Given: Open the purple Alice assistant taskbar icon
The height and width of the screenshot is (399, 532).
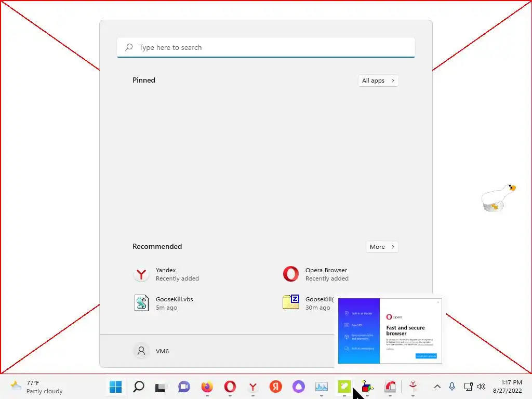Looking at the screenshot, I should [x=299, y=387].
